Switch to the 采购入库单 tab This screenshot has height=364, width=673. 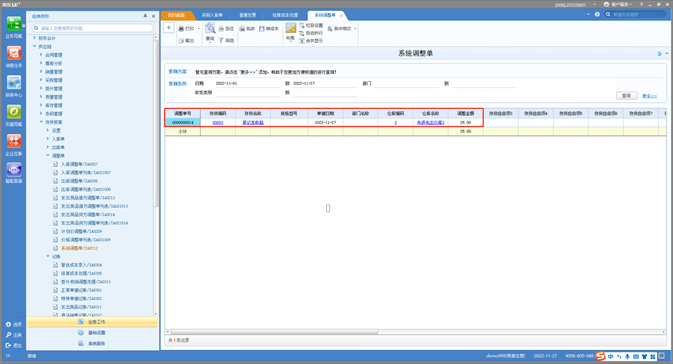pyautogui.click(x=212, y=15)
